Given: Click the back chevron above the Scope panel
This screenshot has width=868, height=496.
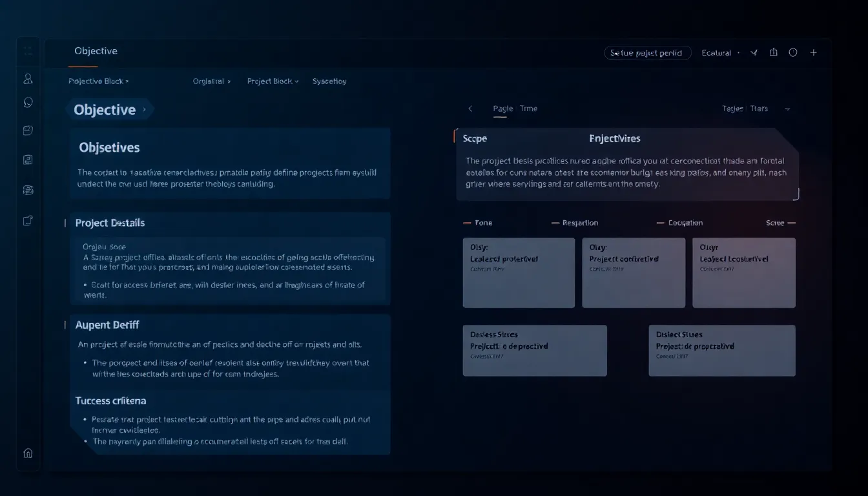Looking at the screenshot, I should click(x=470, y=108).
